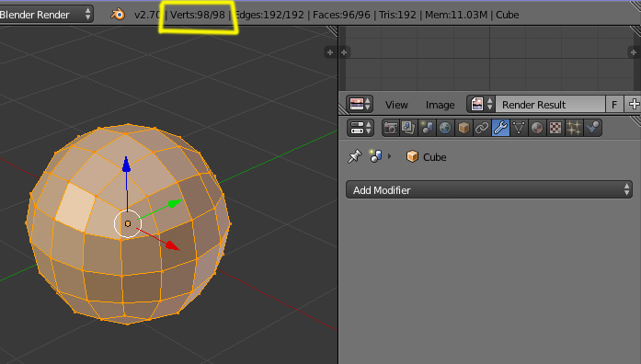Switch to the Render Layers tab
Image resolution: width=641 pixels, height=364 pixels.
pyautogui.click(x=408, y=128)
